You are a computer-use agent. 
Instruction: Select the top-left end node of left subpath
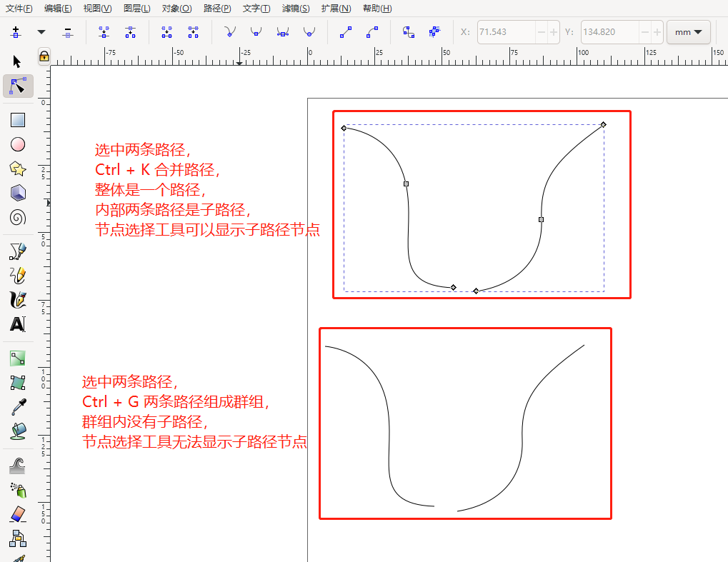(x=344, y=128)
